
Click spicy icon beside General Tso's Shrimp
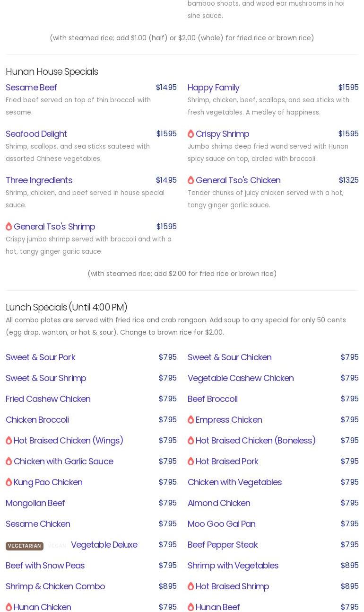[9, 227]
